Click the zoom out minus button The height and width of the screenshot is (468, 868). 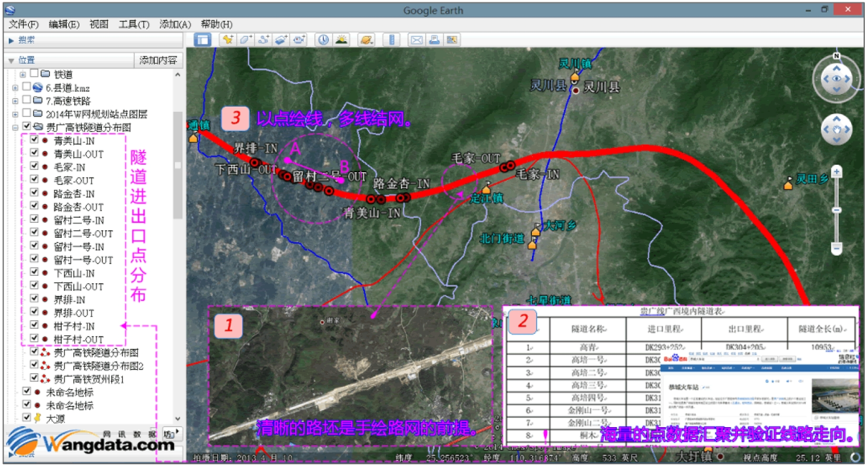[837, 248]
